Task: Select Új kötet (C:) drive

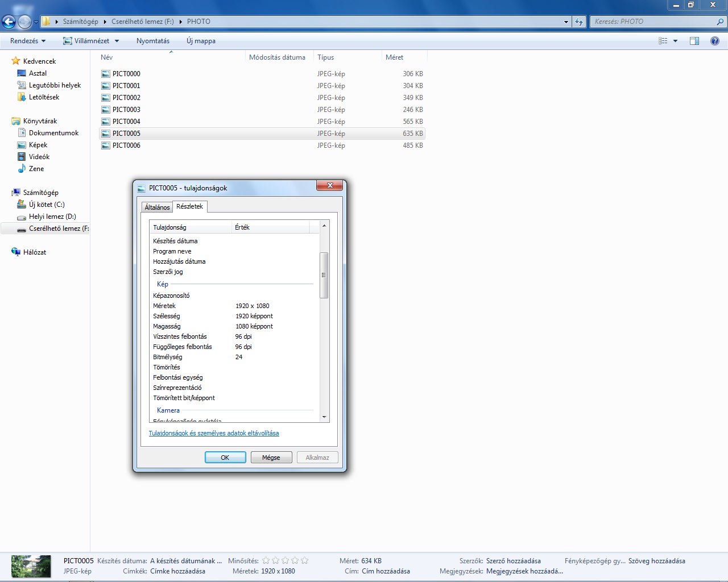Action: (x=47, y=205)
